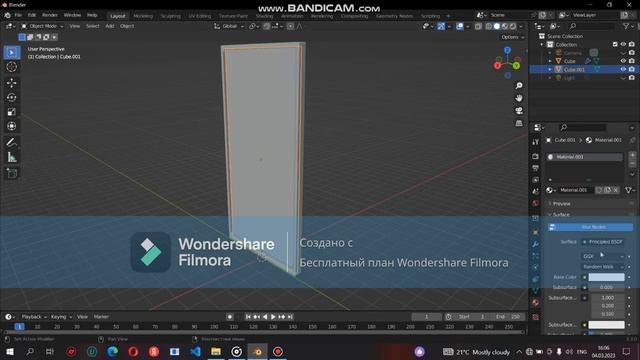Screen dimensions: 640x360
Task: Click the Use Nodes button
Action: coord(590,227)
